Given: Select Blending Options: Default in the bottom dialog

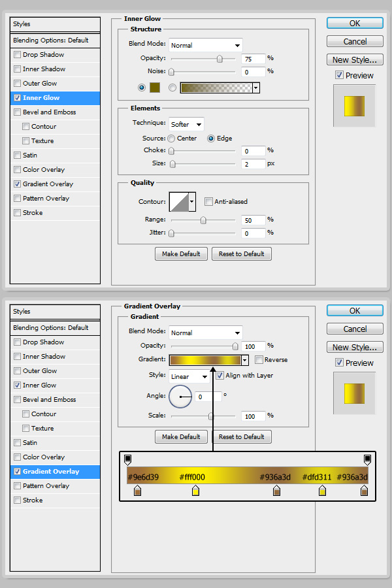Looking at the screenshot, I should 55,328.
